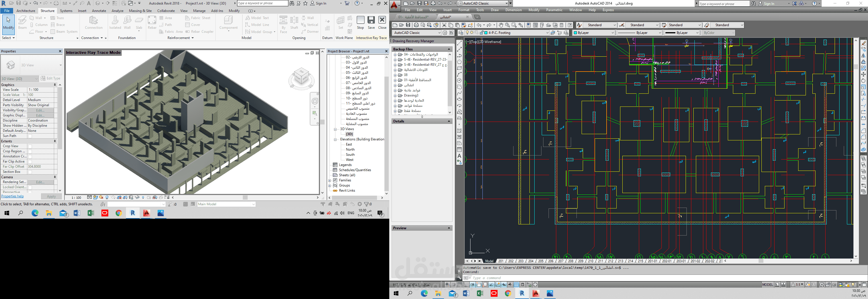Toggle the layer on/off lightbulb in AutoCAD layer control
868x299 pixels.
(x=467, y=33)
